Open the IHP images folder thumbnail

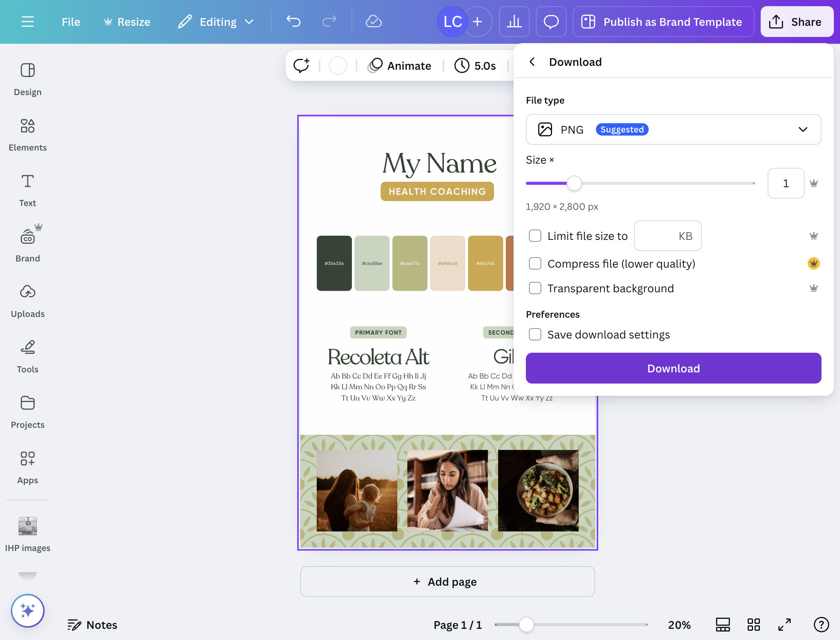28,526
